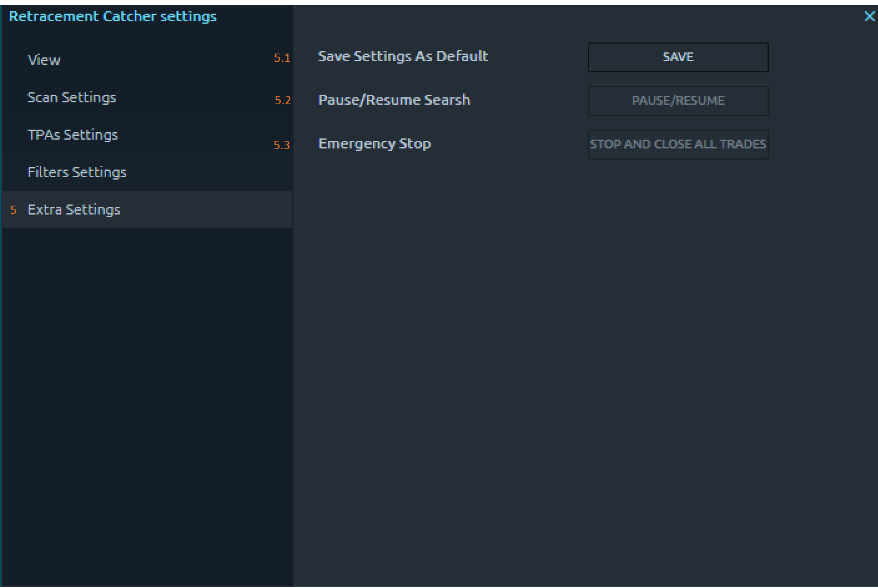Switch to Scan Settings section
The height and width of the screenshot is (588, 878).
click(72, 97)
